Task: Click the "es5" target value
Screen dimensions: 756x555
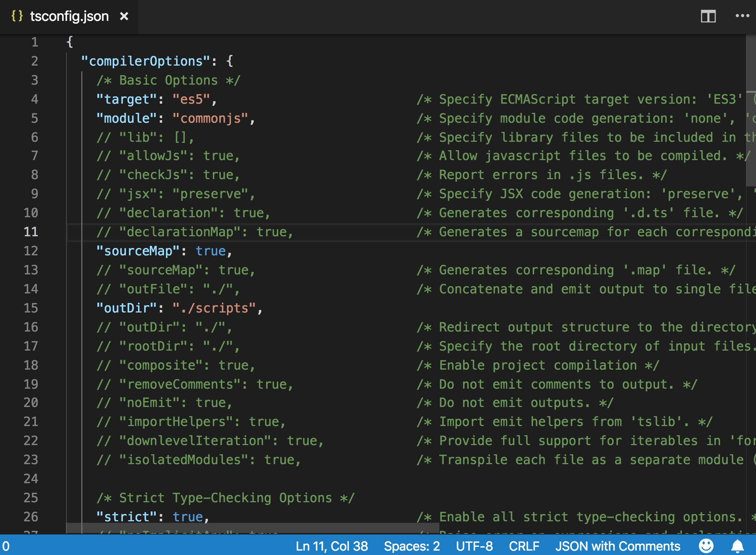Action: click(191, 99)
